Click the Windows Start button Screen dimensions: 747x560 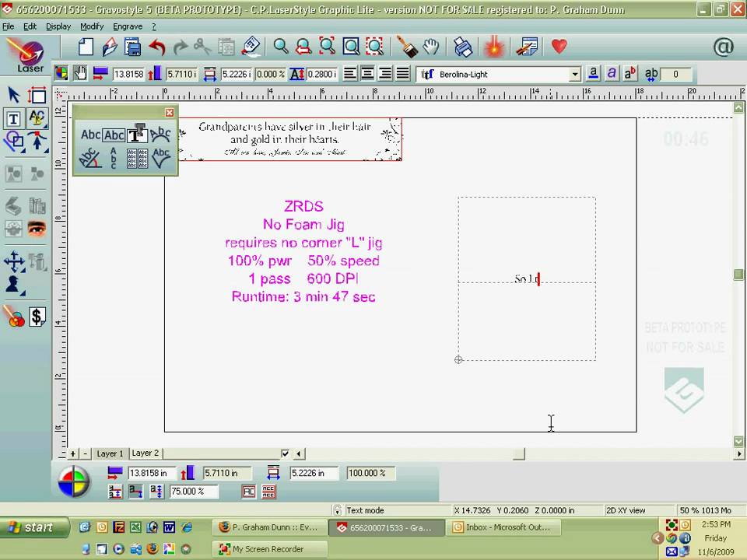click(x=34, y=527)
